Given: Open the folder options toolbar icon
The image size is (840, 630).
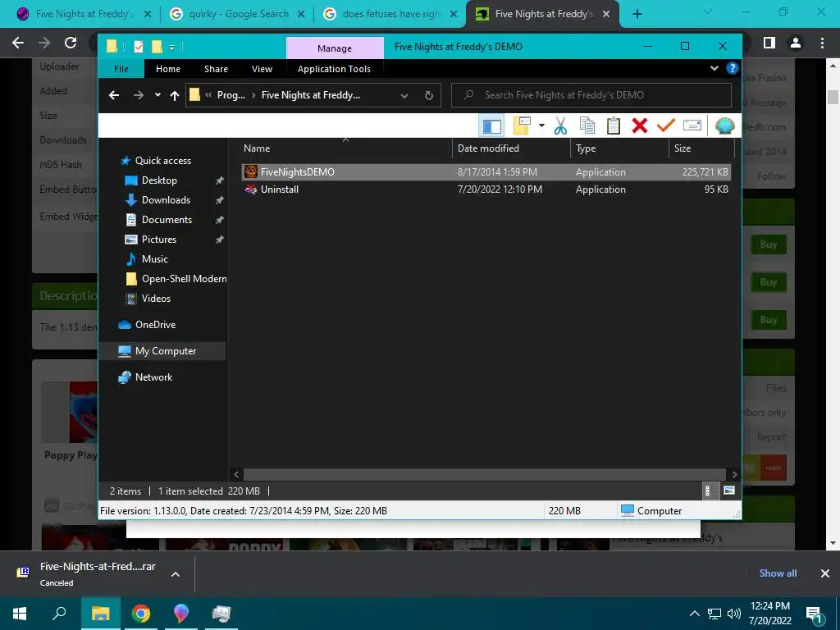Looking at the screenshot, I should click(x=521, y=126).
